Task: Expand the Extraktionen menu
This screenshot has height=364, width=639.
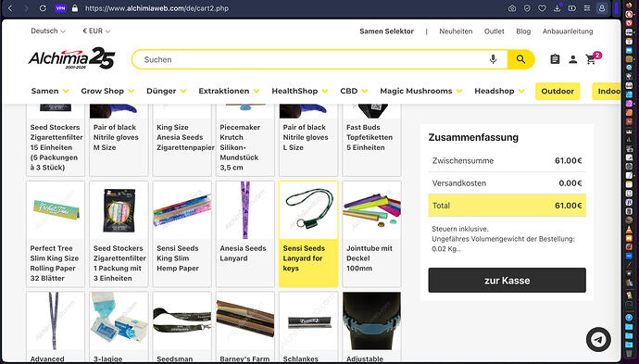Action: [x=229, y=91]
